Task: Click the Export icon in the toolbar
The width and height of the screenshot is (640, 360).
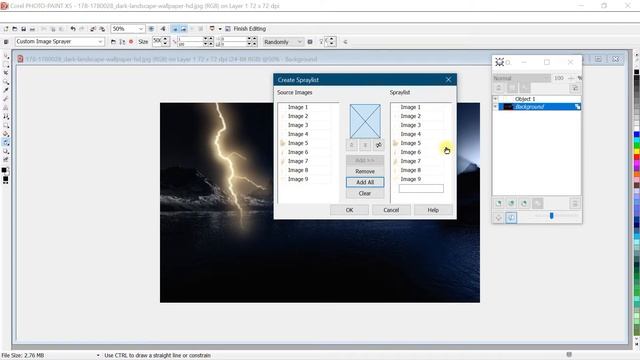Action: 102,29
